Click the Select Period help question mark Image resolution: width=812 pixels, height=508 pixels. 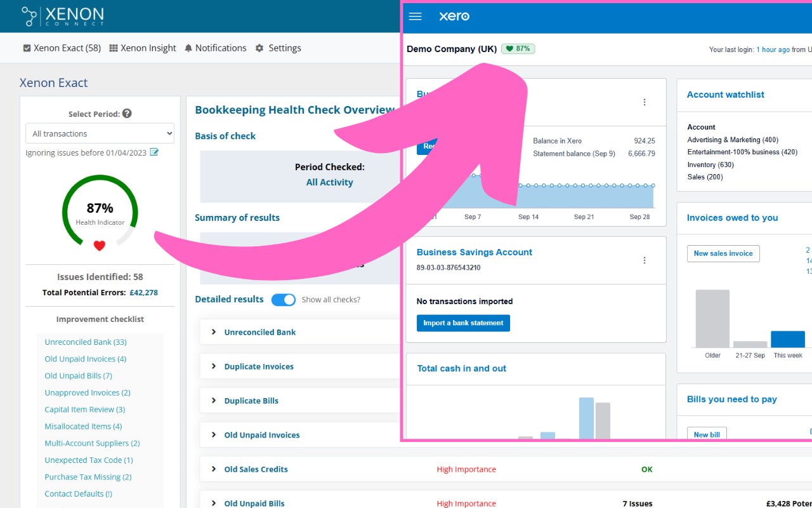click(x=127, y=114)
